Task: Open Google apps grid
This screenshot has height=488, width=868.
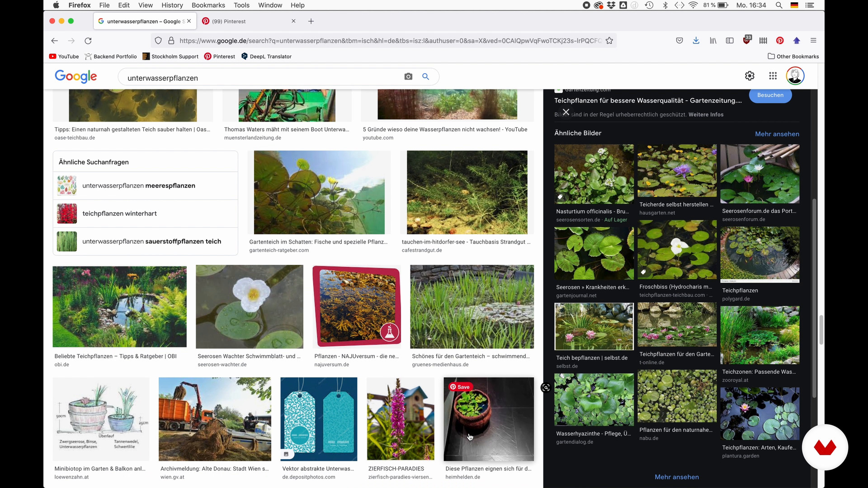Action: pyautogui.click(x=773, y=76)
